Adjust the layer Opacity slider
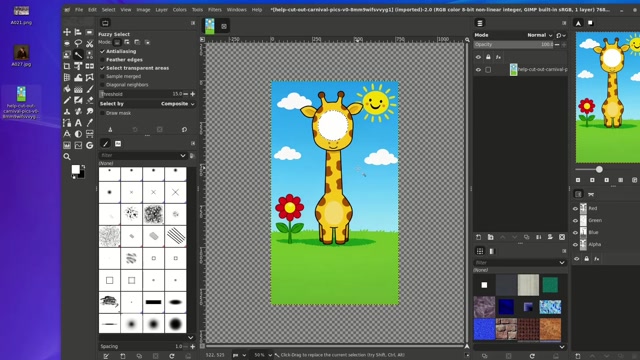This screenshot has height=360, width=640. point(513,44)
